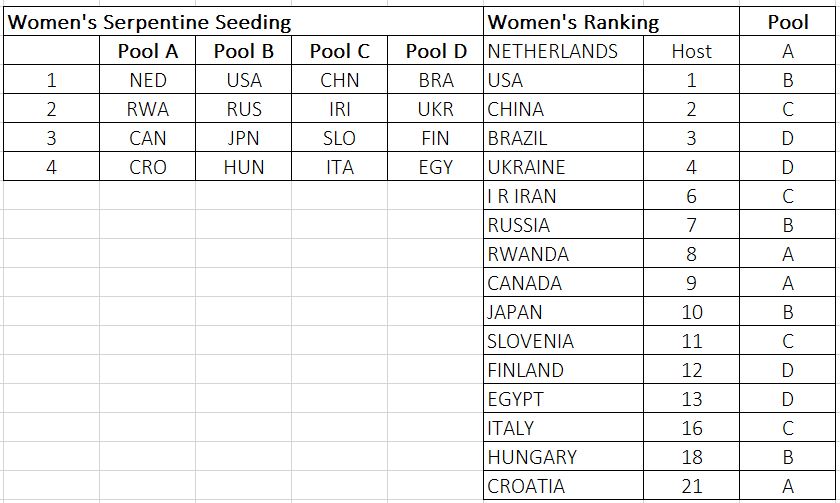This screenshot has width=840, height=503.
Task: Select the EGY cell in row 4
Action: (x=436, y=167)
